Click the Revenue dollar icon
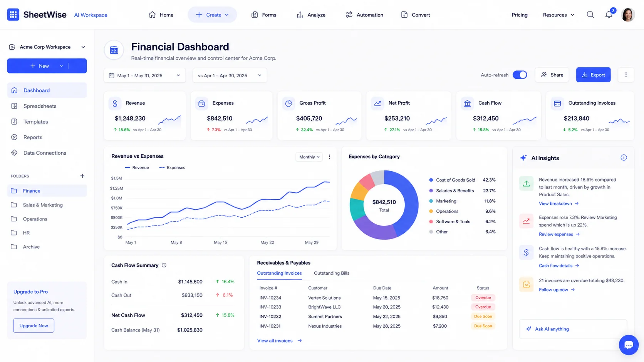This screenshot has height=362, width=644. click(x=115, y=103)
